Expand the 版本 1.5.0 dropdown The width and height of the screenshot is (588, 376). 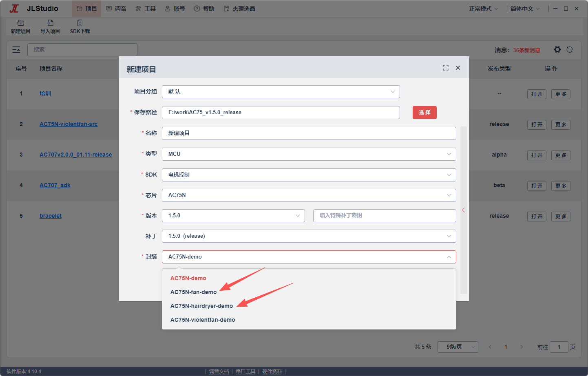(233, 216)
